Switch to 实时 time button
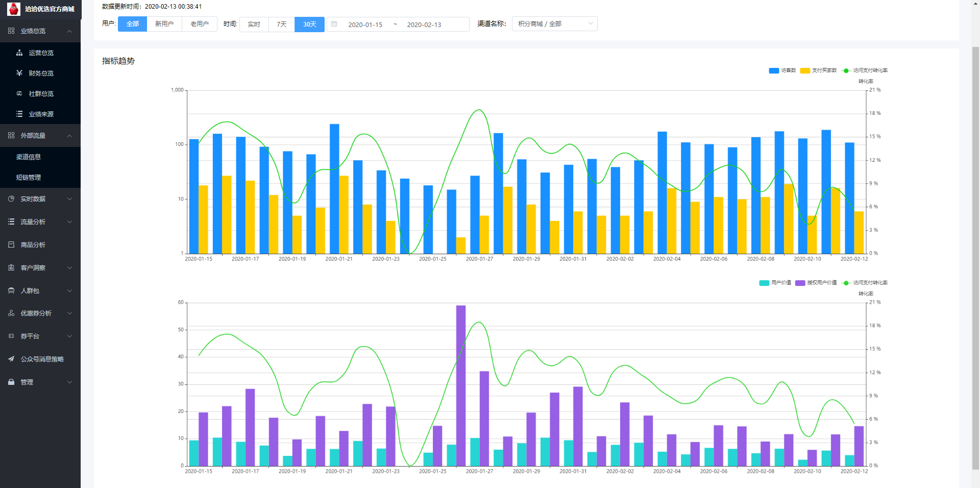The height and width of the screenshot is (488, 980). click(254, 24)
